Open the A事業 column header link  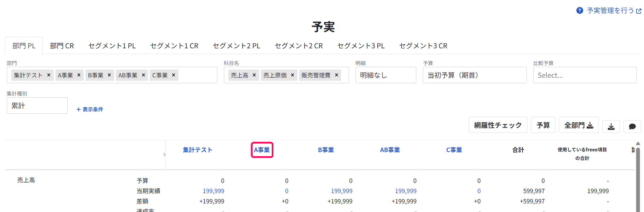pos(262,150)
